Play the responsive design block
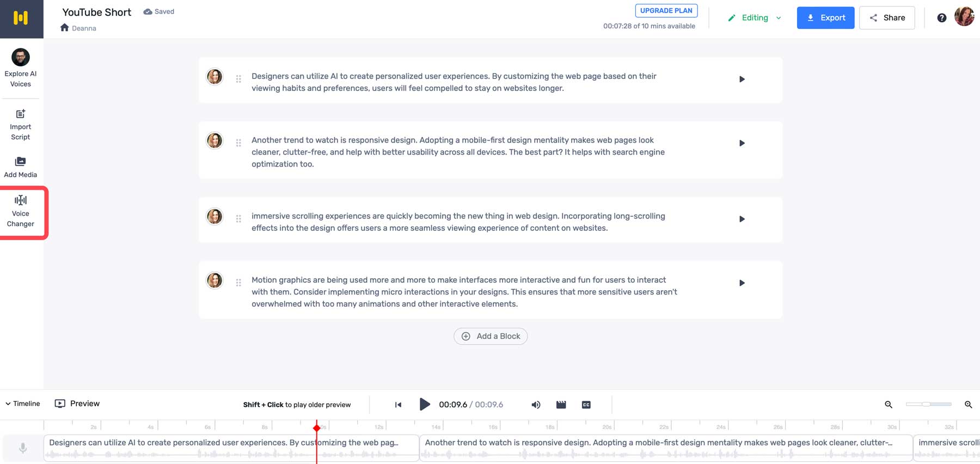Viewport: 980px width, 464px height. click(x=742, y=143)
